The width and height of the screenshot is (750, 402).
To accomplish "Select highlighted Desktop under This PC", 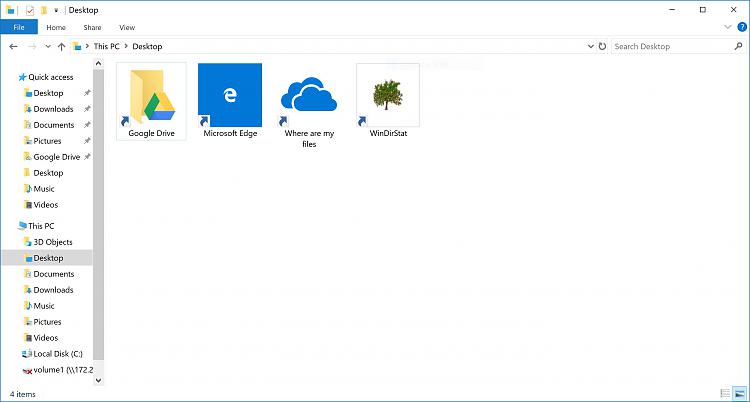I will tap(47, 258).
